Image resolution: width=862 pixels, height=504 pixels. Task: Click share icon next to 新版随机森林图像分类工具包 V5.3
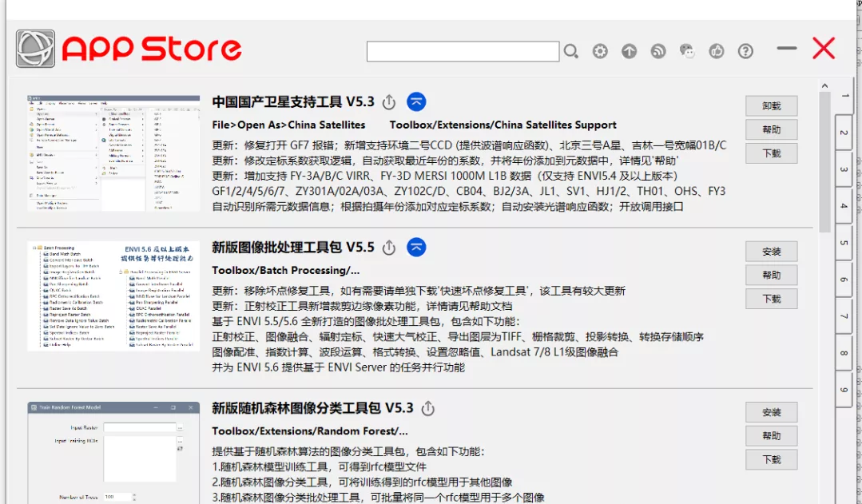(427, 408)
